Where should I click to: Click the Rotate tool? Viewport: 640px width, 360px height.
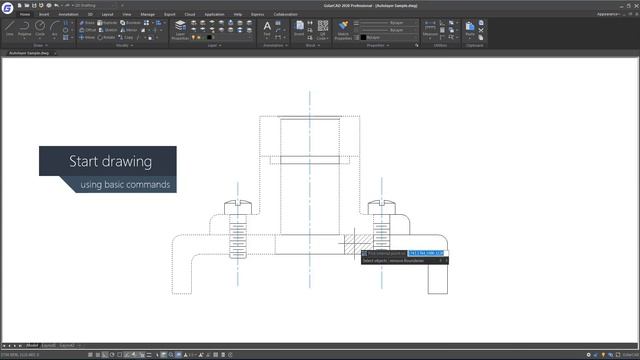point(106,38)
